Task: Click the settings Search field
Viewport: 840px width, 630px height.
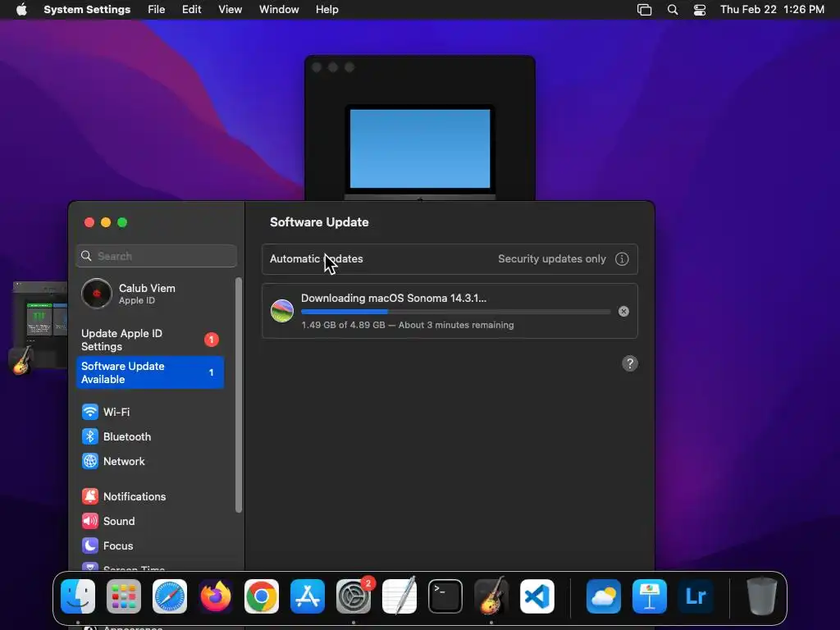Action: 157,256
